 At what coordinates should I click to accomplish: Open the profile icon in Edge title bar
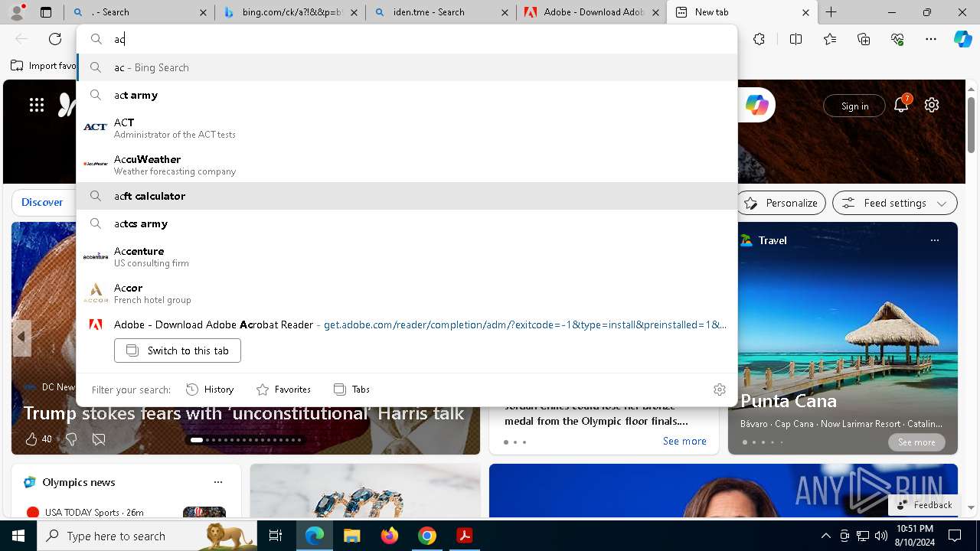(x=17, y=12)
